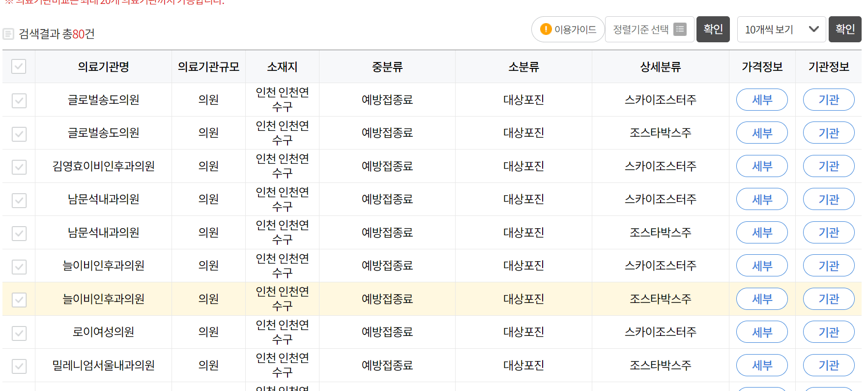Click the 가격정보 column header

(x=762, y=67)
